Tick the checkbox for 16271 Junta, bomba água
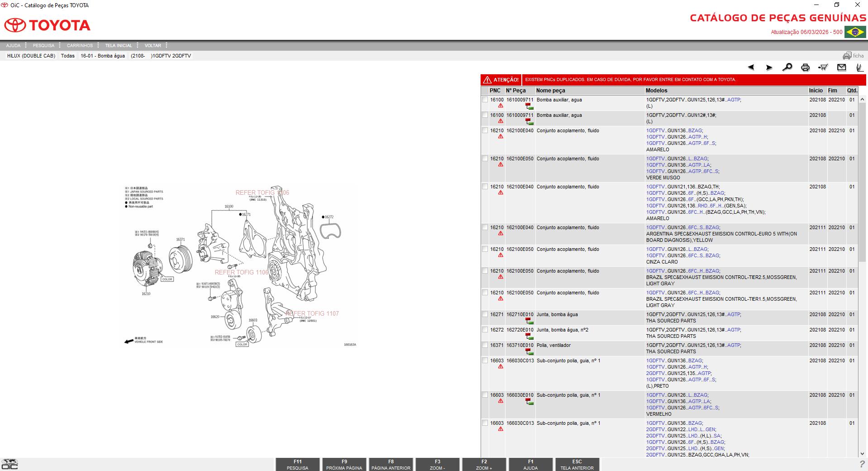The image size is (868, 471). 485,314
